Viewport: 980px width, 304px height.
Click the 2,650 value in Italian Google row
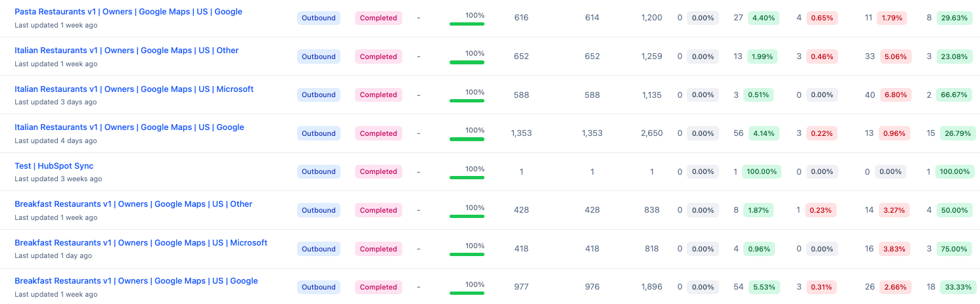coord(651,133)
